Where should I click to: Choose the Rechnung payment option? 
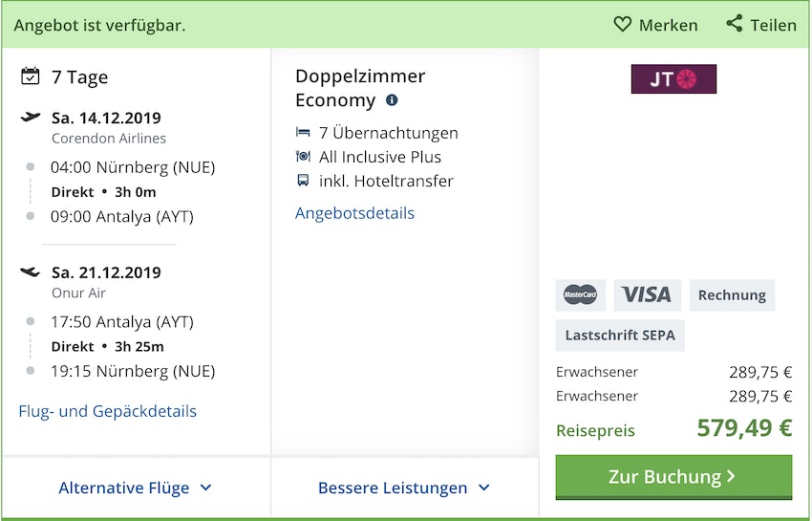pos(732,295)
